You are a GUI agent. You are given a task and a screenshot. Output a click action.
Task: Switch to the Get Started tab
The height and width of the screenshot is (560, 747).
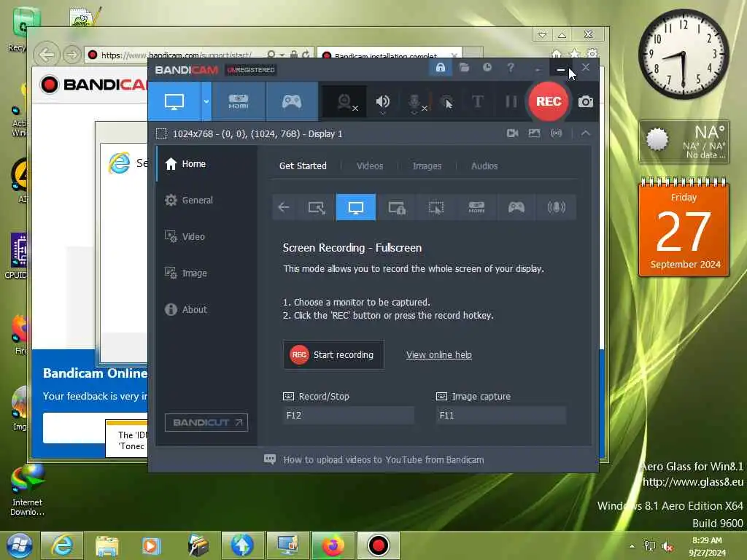point(303,166)
